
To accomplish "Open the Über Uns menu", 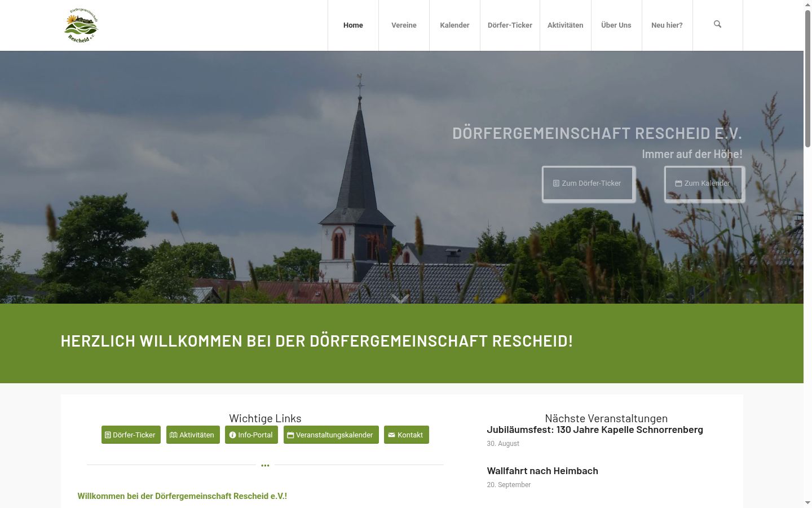I will click(x=616, y=25).
